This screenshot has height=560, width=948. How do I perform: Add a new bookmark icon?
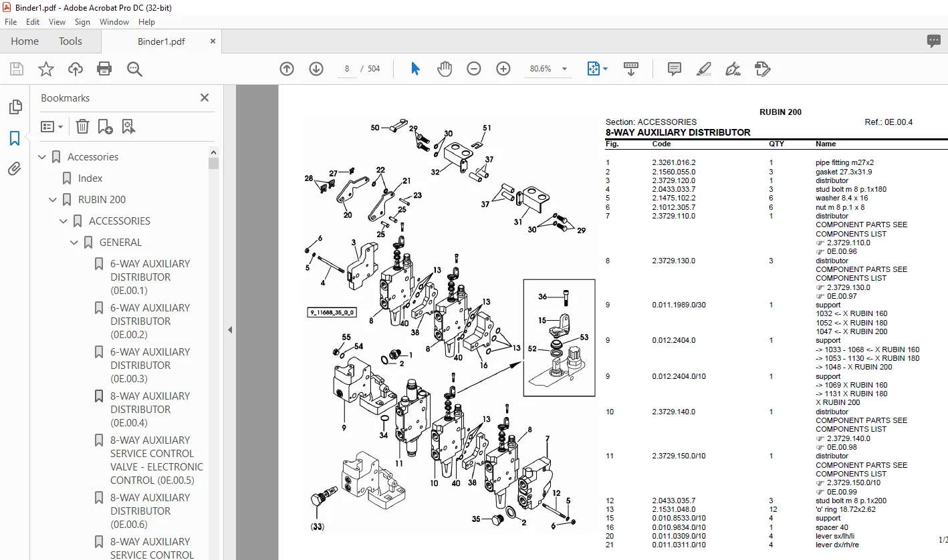point(105,126)
